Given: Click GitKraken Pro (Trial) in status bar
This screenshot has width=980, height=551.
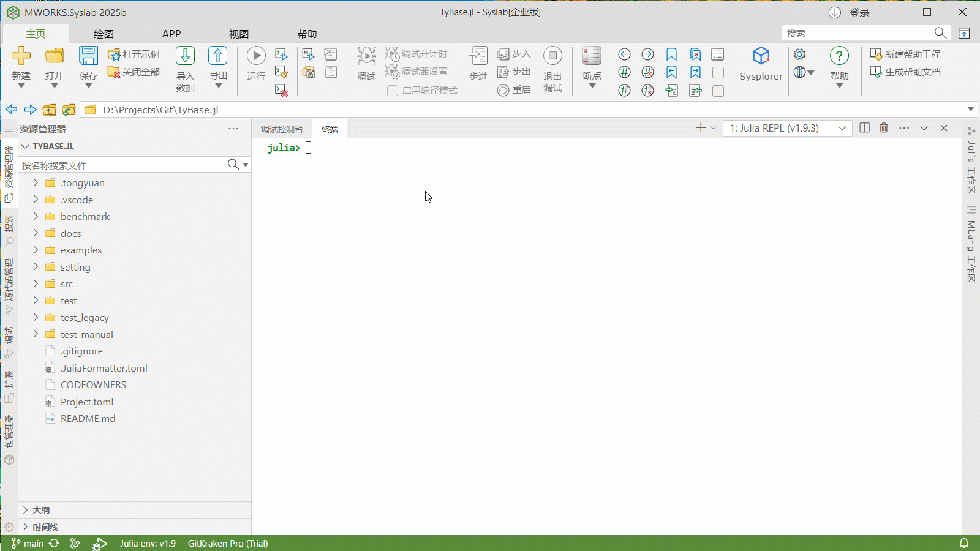Looking at the screenshot, I should pyautogui.click(x=228, y=543).
